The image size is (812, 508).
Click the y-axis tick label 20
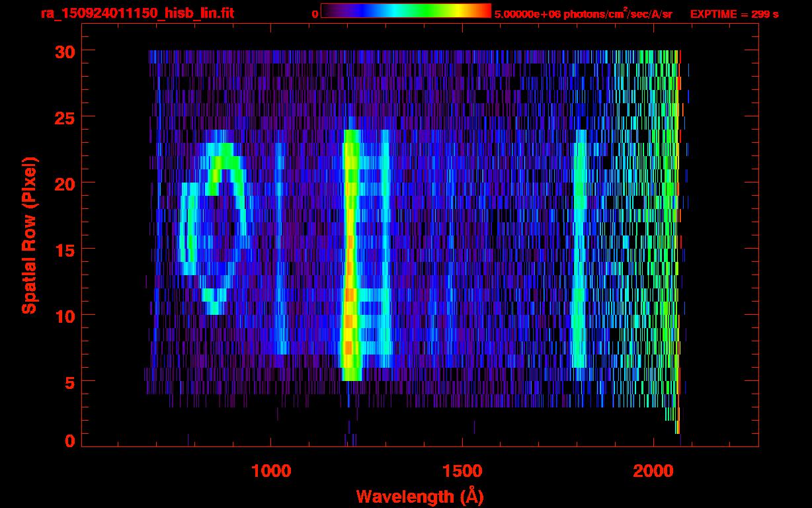(63, 183)
